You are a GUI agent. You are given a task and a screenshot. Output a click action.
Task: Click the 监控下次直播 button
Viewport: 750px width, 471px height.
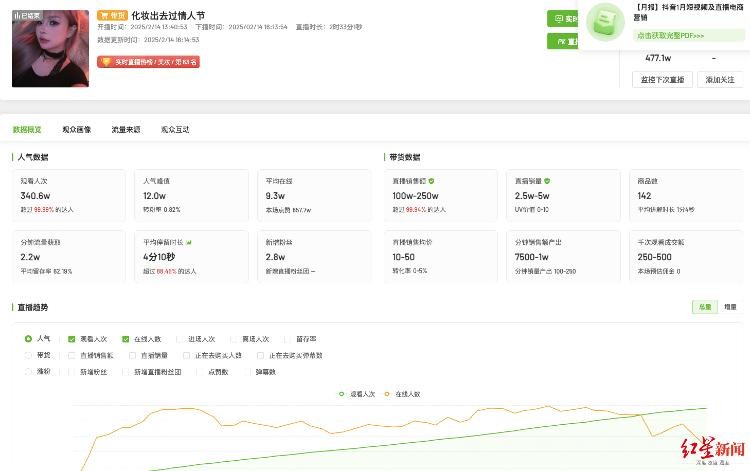point(662,79)
